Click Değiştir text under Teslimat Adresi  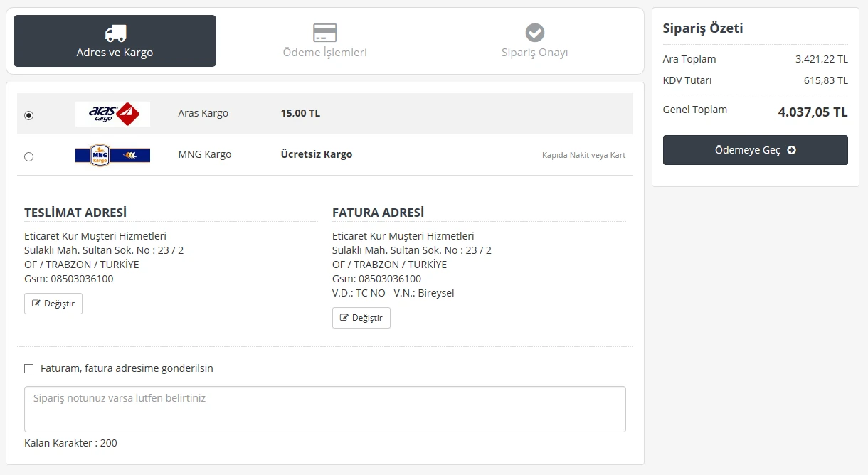point(59,304)
